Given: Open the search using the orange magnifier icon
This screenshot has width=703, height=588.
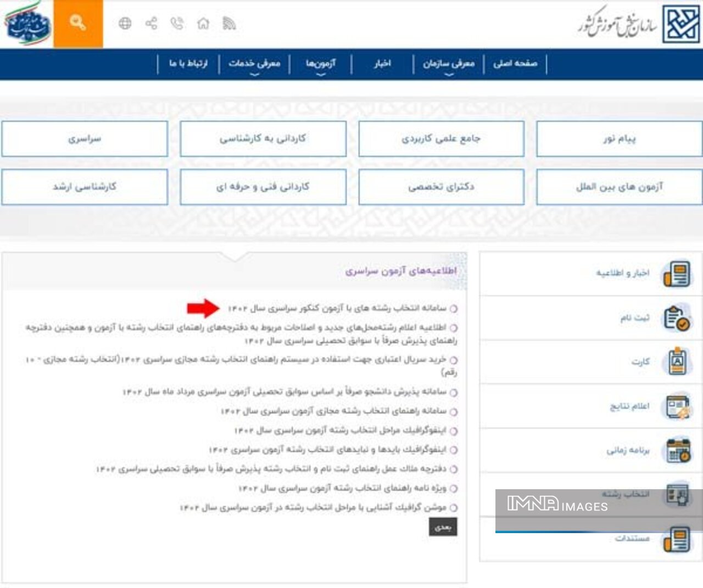Looking at the screenshot, I should point(77,24).
